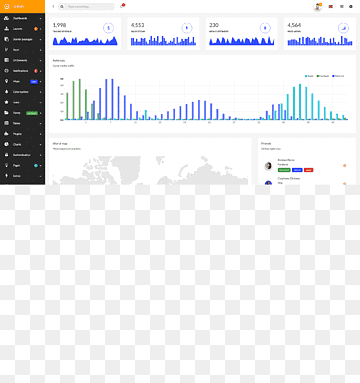Expand the Forms menu chevron
The height and width of the screenshot is (383, 360).
point(41,113)
